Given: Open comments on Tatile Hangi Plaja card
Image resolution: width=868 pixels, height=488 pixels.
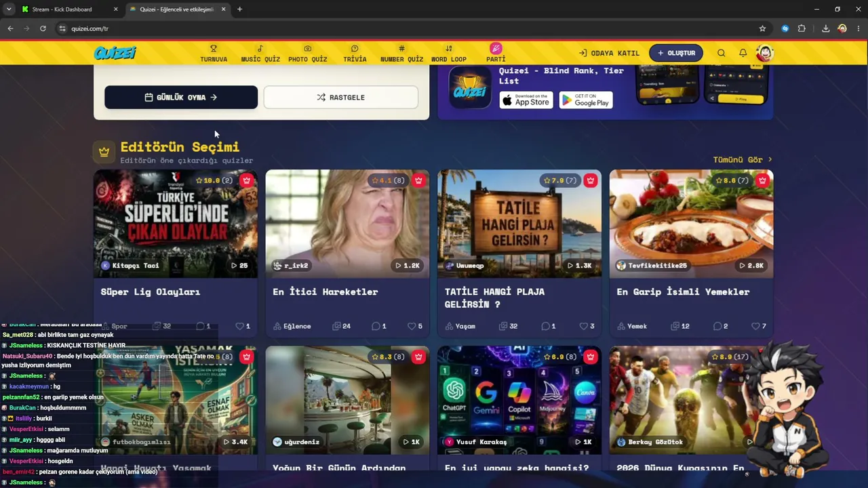Looking at the screenshot, I should pyautogui.click(x=548, y=326).
